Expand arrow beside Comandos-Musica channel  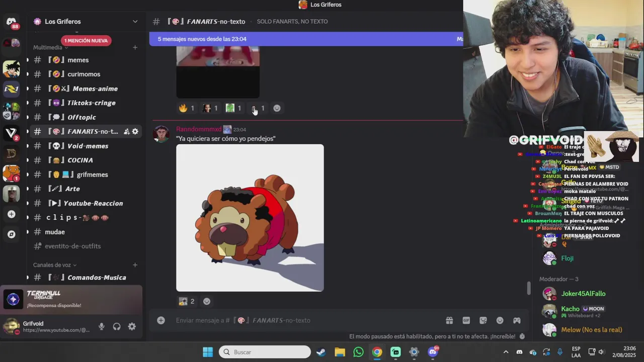(28, 278)
